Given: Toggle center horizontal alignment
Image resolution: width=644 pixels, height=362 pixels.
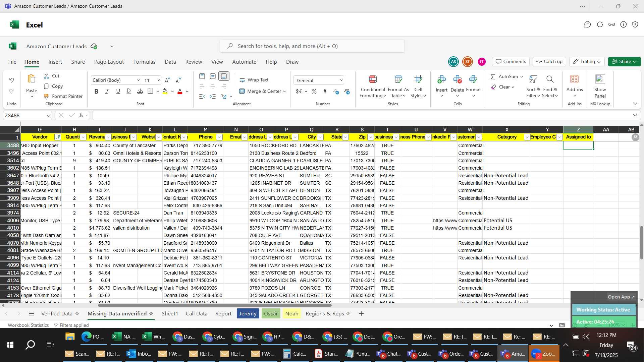Looking at the screenshot, I should 213,86.
